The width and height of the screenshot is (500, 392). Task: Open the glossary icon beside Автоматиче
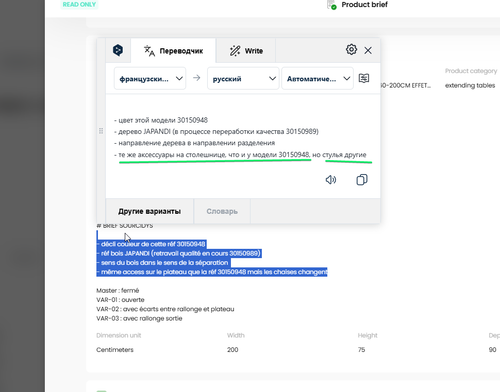pyautogui.click(x=364, y=78)
